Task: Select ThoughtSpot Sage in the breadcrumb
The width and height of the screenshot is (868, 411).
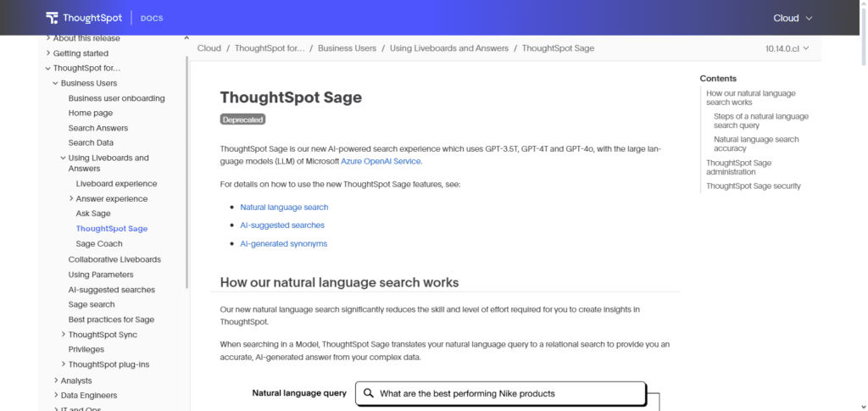Action: pos(558,48)
